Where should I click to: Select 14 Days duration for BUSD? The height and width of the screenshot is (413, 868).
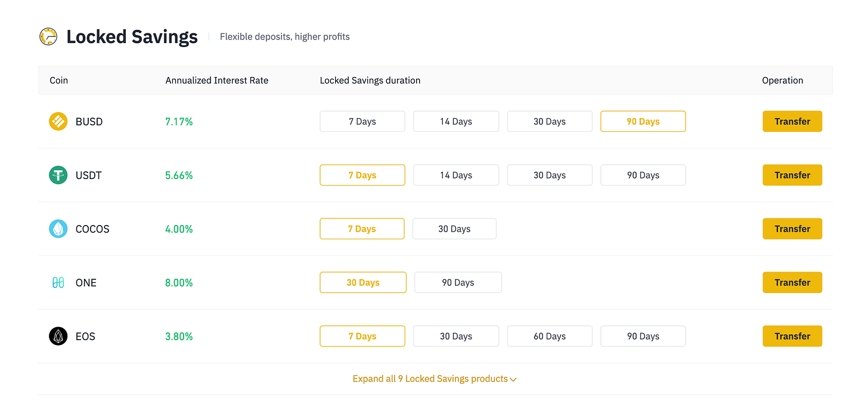pyautogui.click(x=456, y=122)
